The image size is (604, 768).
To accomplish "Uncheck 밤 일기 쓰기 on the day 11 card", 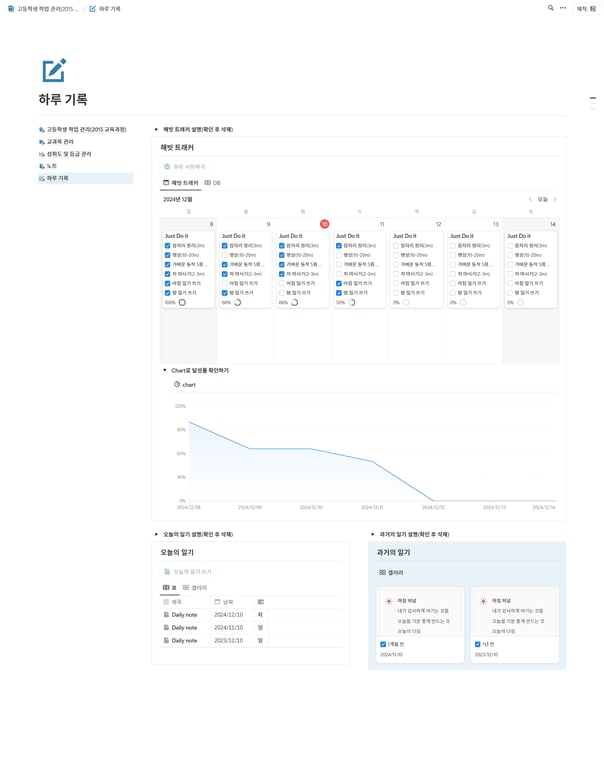I will (338, 293).
